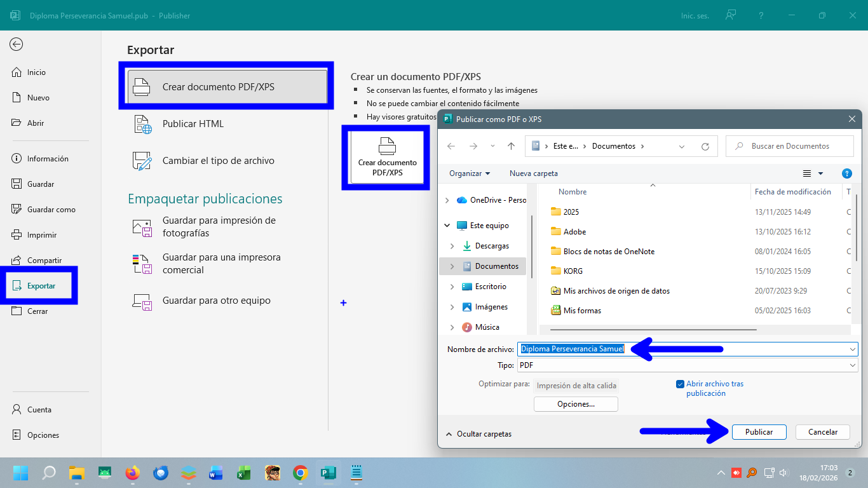Click the Up folder arrow in dialog
The height and width of the screenshot is (488, 868).
pos(511,146)
